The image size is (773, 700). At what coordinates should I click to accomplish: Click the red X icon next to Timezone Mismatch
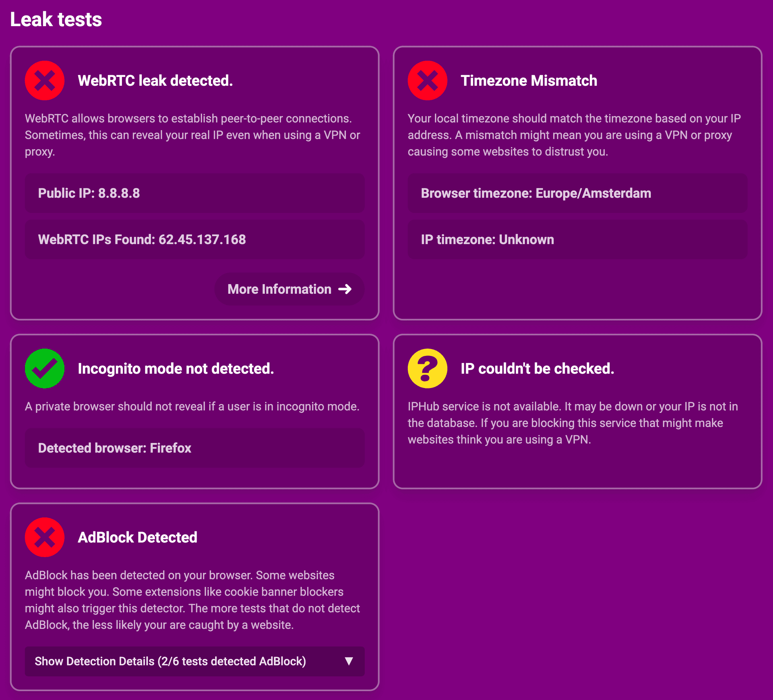click(428, 81)
